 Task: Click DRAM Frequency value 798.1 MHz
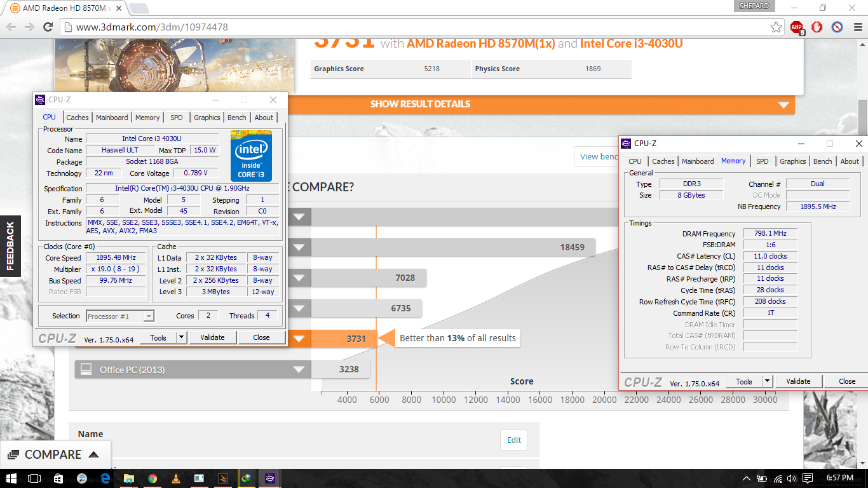pyautogui.click(x=770, y=234)
